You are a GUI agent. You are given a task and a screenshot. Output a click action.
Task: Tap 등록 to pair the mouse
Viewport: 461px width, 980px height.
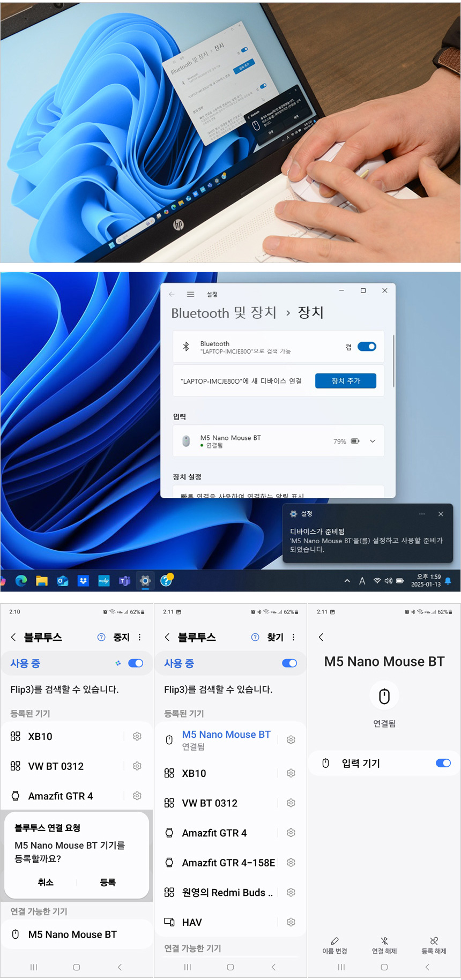pos(108,882)
